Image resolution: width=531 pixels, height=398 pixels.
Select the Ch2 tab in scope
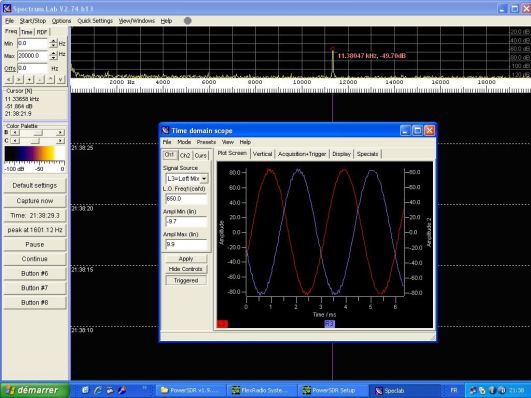185,155
